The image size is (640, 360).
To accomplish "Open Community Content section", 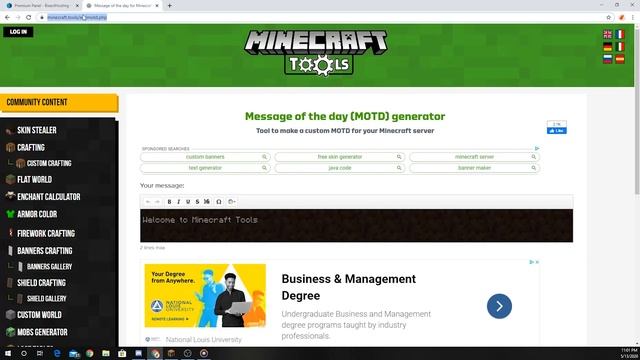I will 59,102.
